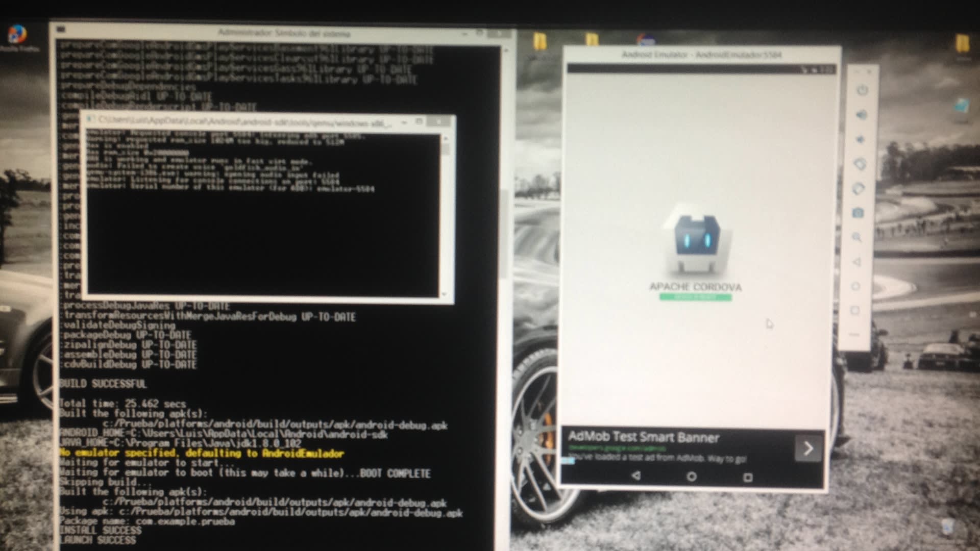Click the emulator volume down icon
Viewport: 980px width, 551px height.
[x=860, y=139]
